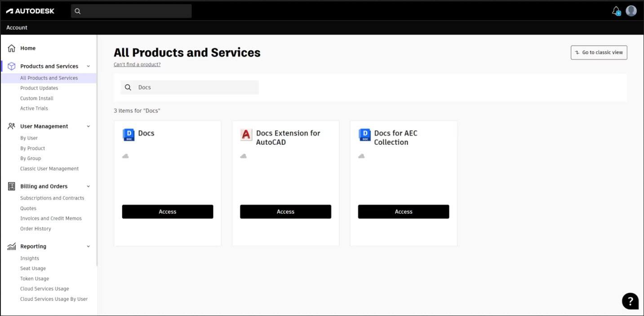Select All Products and Services

click(x=49, y=78)
